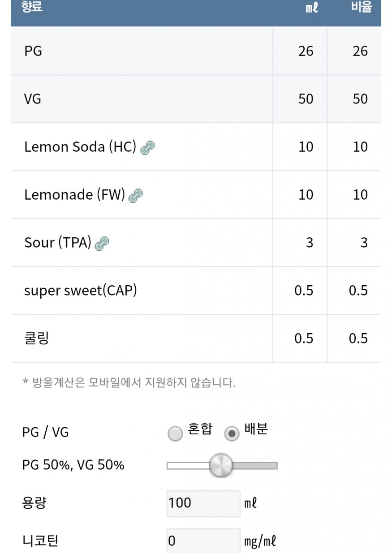The height and width of the screenshot is (553, 392).
Task: Select the 배분 radio button
Action: coord(232,433)
